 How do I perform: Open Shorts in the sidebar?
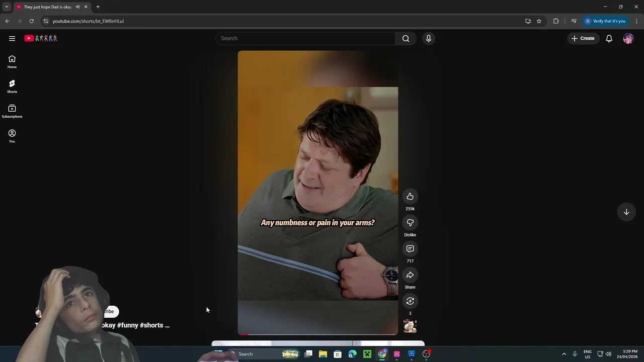[x=12, y=86]
